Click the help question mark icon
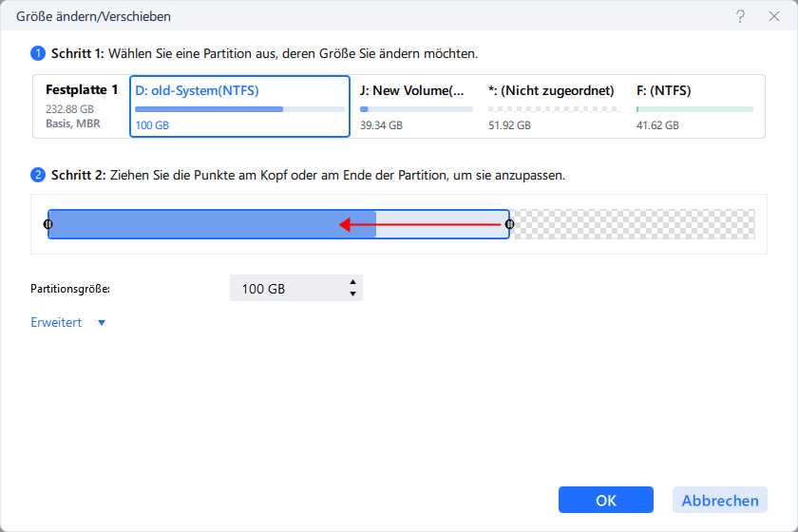 pyautogui.click(x=740, y=16)
